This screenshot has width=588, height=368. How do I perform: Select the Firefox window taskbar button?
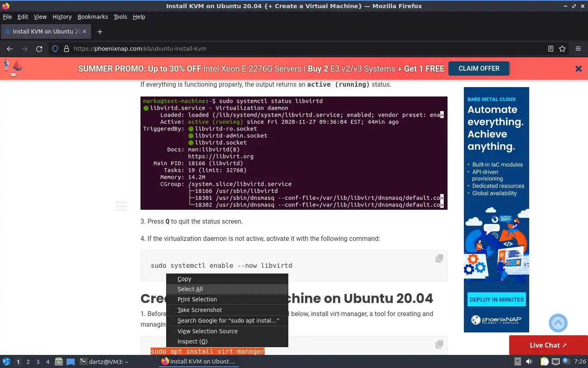198,361
